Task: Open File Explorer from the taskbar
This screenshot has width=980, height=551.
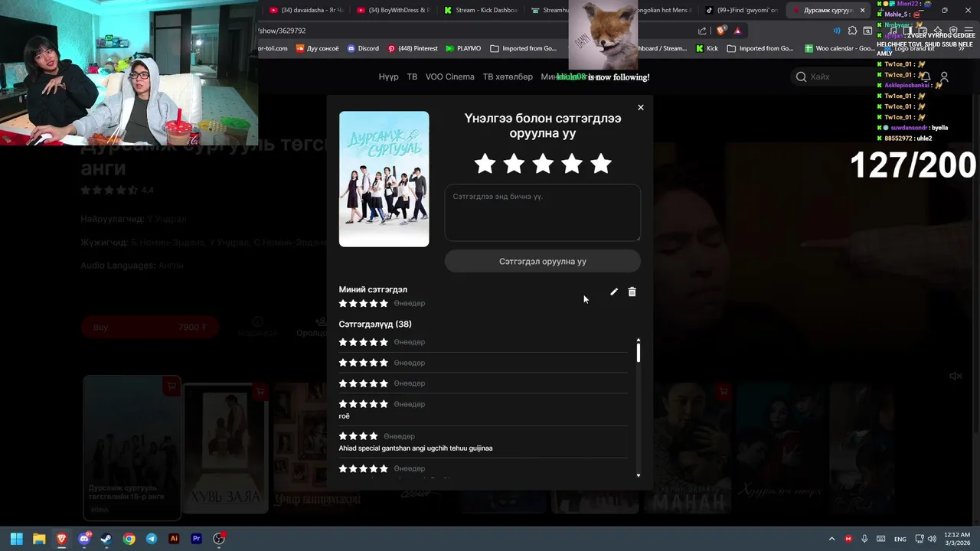Action: coord(39,539)
